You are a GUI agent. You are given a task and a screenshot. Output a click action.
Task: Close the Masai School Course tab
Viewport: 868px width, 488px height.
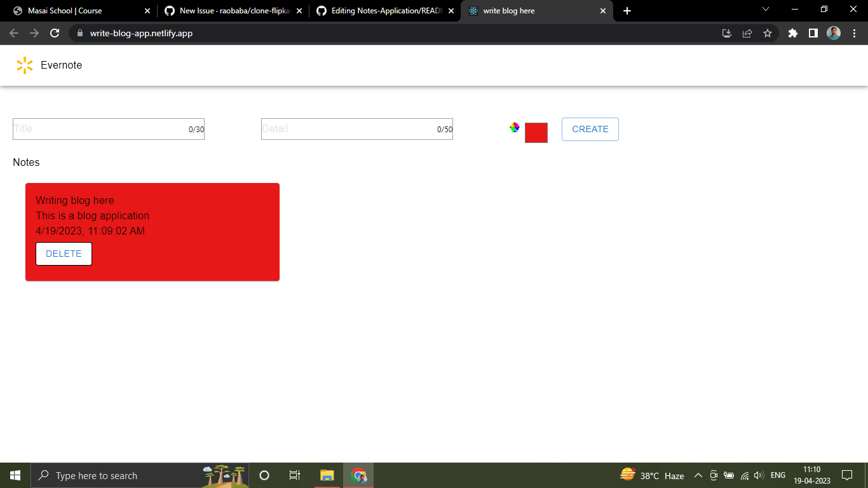tap(147, 11)
